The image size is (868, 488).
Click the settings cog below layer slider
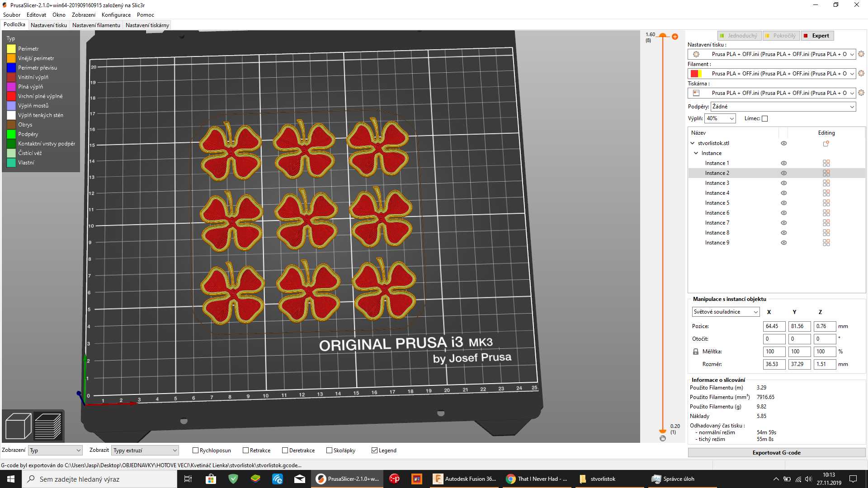click(663, 438)
